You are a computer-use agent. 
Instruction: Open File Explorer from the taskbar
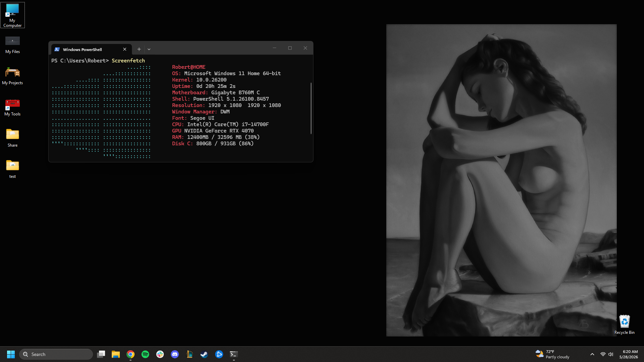pos(116,354)
